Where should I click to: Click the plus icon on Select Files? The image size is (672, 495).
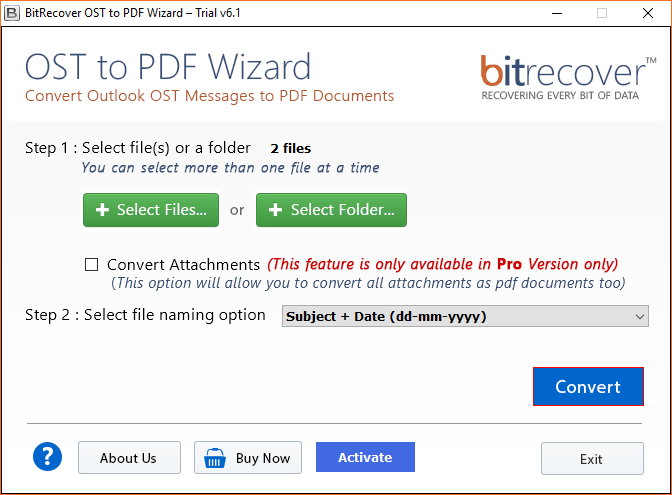(102, 210)
